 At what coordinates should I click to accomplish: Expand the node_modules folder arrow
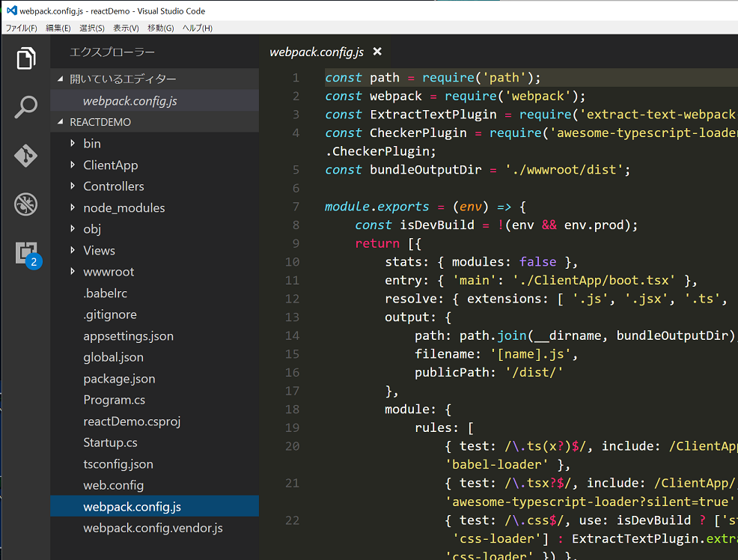pyautogui.click(x=73, y=207)
